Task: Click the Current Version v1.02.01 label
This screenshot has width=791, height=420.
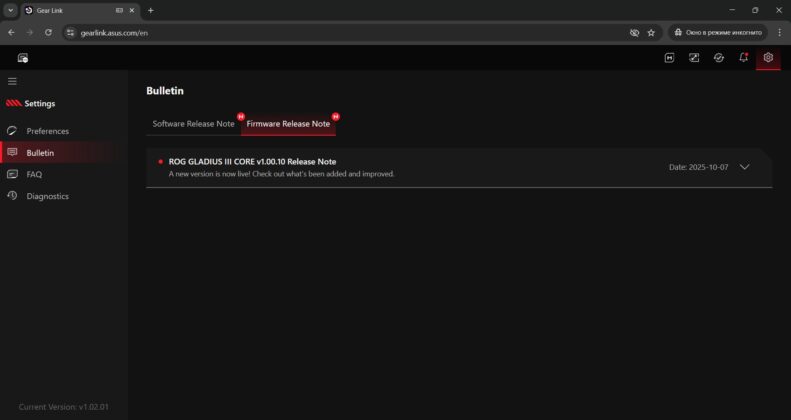Action: (64, 407)
